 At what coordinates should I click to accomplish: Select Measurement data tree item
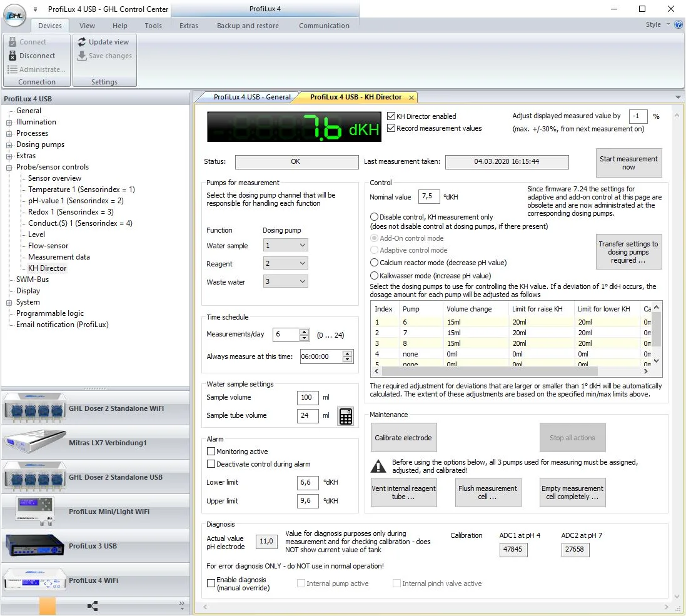point(59,257)
